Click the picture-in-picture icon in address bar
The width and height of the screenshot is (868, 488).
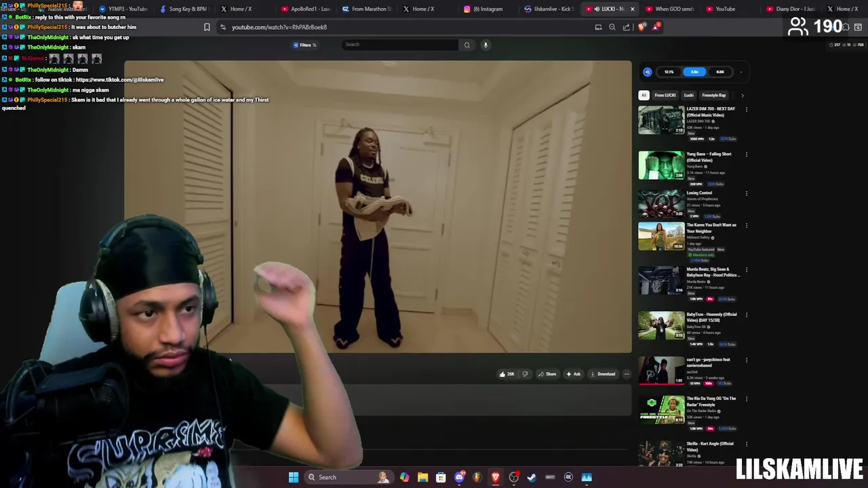(598, 27)
